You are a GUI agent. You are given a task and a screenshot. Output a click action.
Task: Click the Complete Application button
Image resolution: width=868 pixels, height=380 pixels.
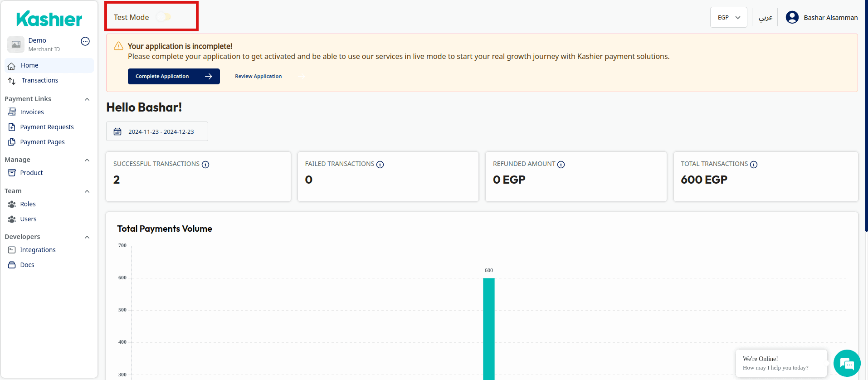pos(174,76)
